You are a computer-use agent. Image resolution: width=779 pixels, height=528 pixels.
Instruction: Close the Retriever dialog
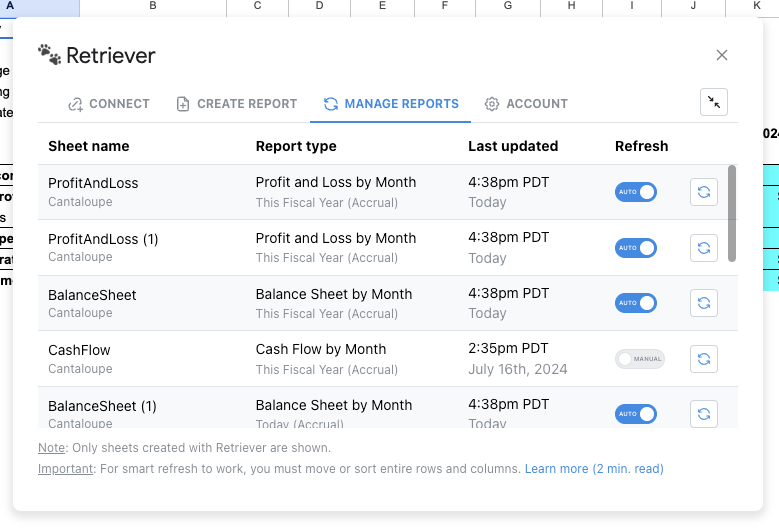point(722,55)
